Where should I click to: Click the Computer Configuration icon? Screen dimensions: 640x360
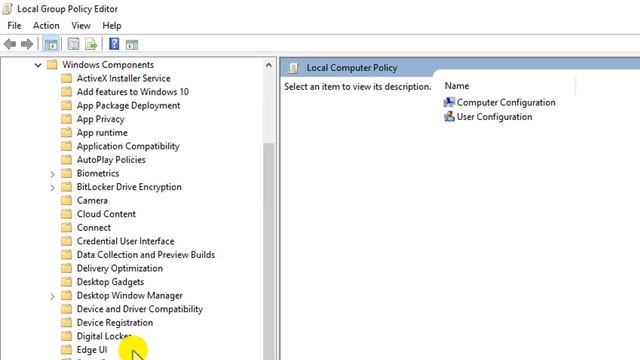point(449,102)
